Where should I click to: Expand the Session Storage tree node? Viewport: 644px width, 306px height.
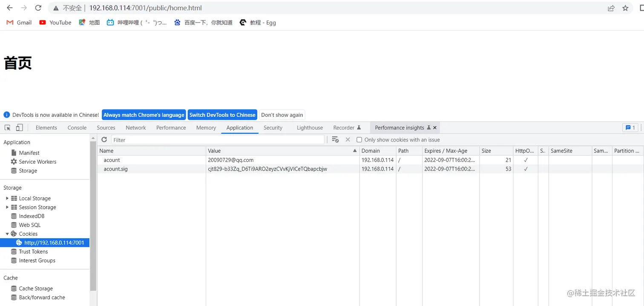point(7,207)
